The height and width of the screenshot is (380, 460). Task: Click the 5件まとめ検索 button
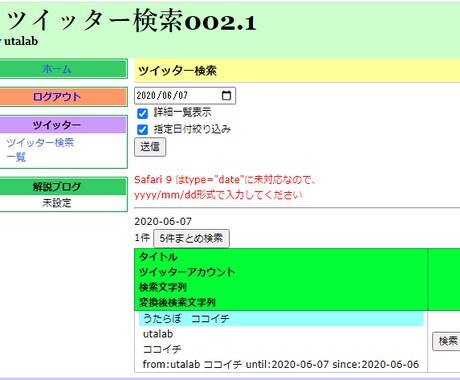click(x=191, y=238)
